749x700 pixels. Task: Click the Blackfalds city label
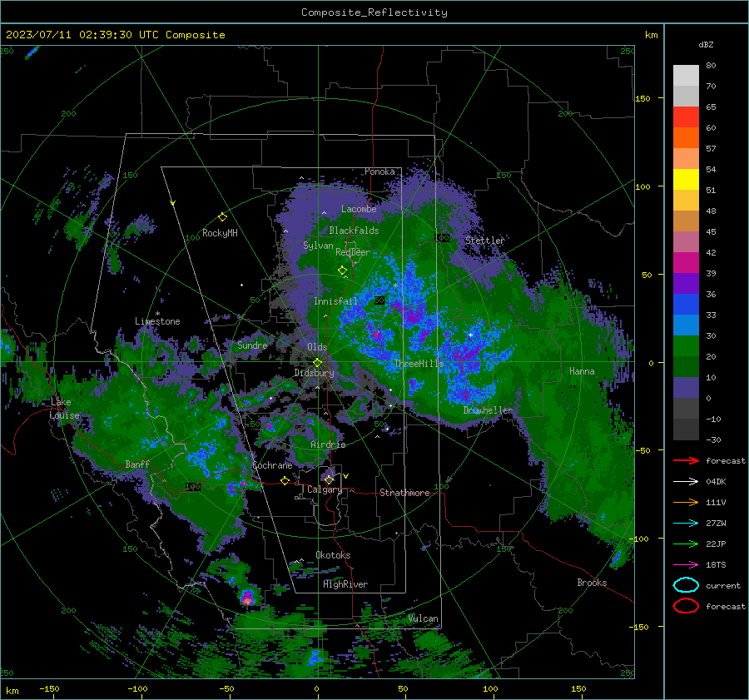pos(354,231)
